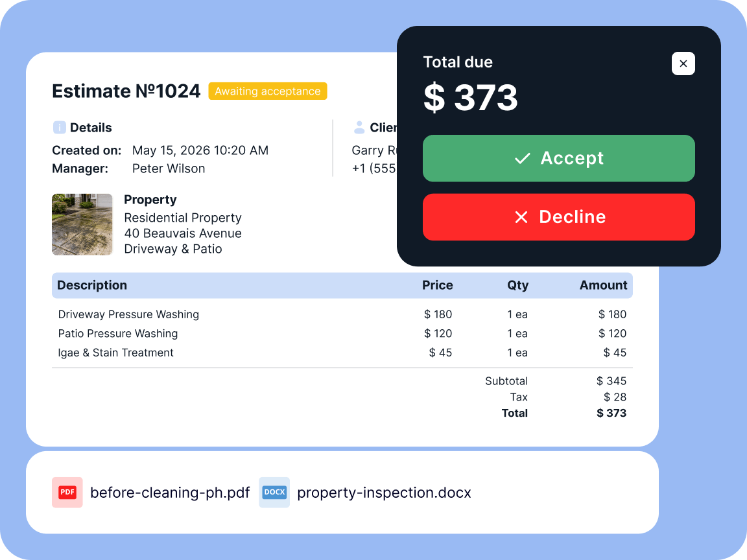This screenshot has width=747, height=560.
Task: Click the Description column header
Action: [92, 285]
